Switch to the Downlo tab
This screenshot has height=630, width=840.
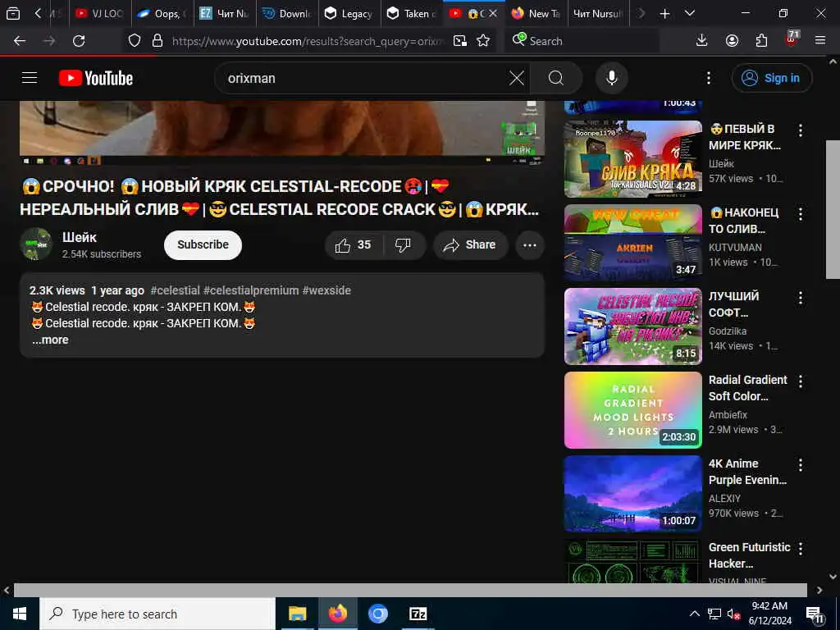click(286, 14)
